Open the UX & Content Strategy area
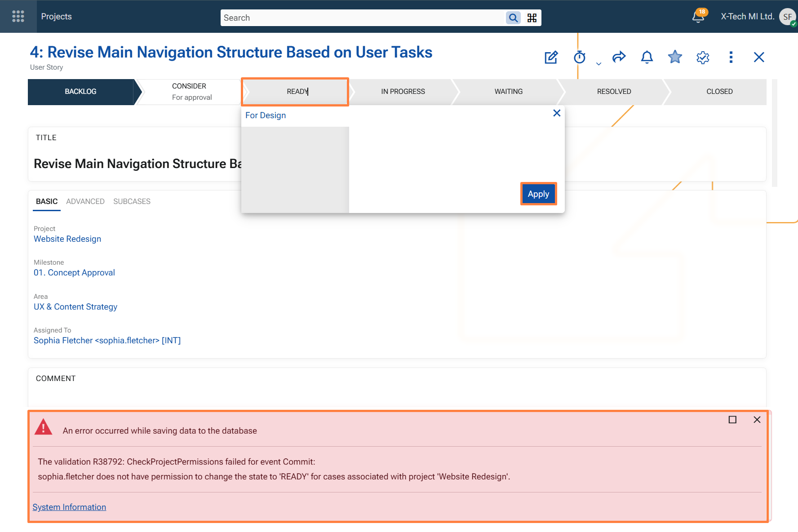Image resolution: width=798 pixels, height=532 pixels. tap(75, 307)
